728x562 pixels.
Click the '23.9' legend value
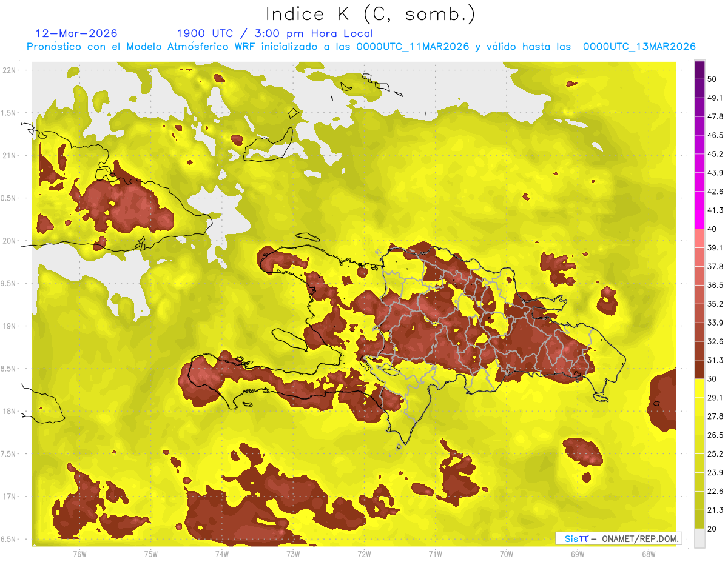[715, 473]
